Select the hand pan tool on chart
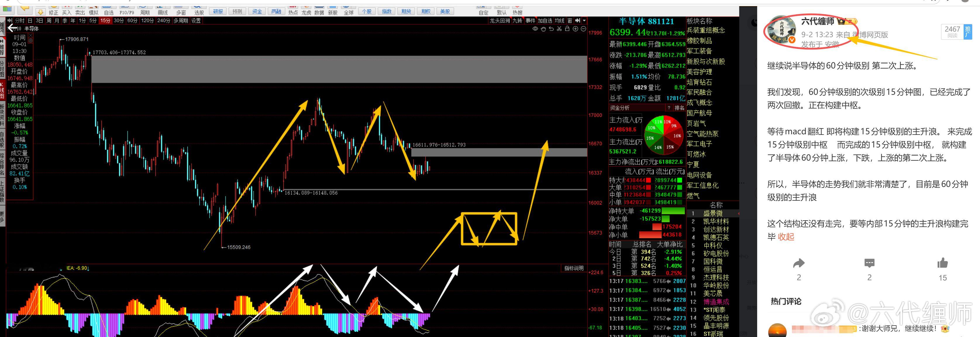Viewport: 980px width, 337px height. 543,29
